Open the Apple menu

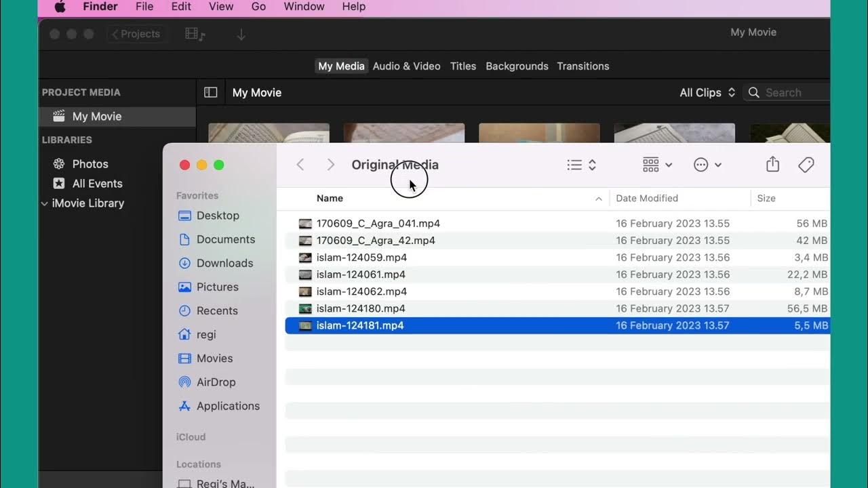pos(60,7)
